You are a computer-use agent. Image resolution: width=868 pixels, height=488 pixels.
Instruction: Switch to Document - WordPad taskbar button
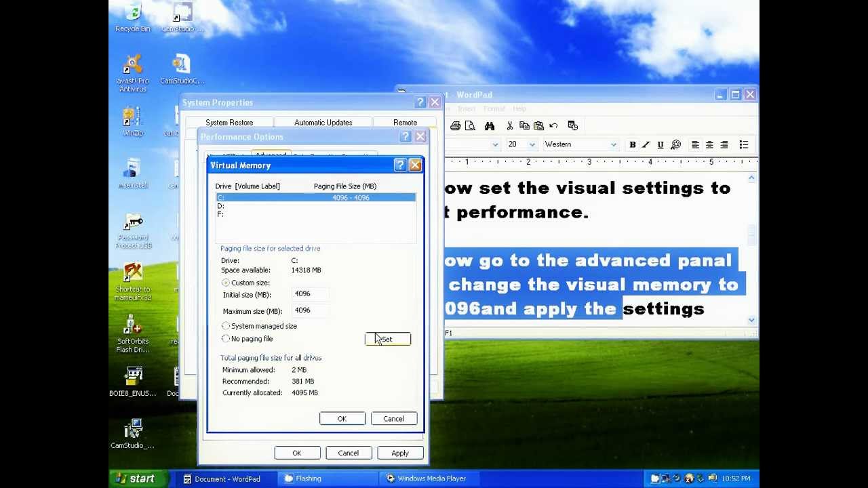click(228, 479)
